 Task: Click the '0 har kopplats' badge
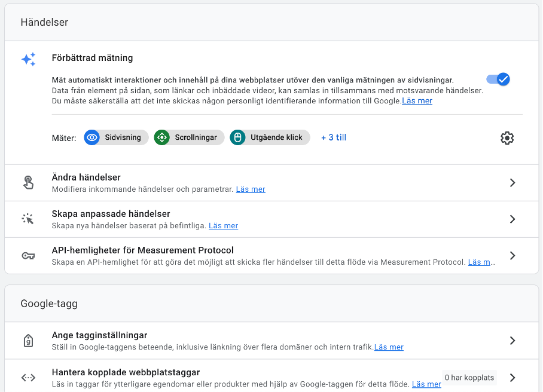pyautogui.click(x=469, y=378)
